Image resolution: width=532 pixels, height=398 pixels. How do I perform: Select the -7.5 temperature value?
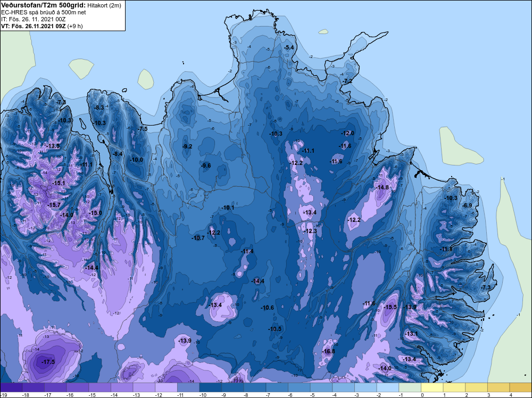coord(143,129)
